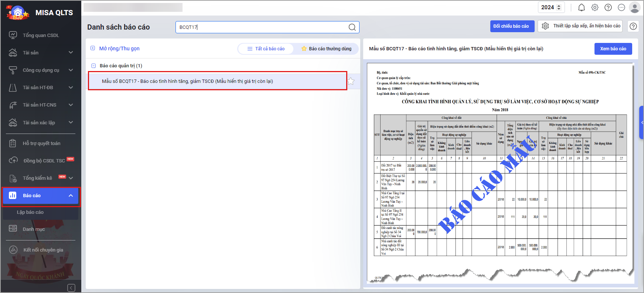The image size is (644, 293).
Task: Click the Đối chiếu báo cáo button
Action: pos(511,26)
